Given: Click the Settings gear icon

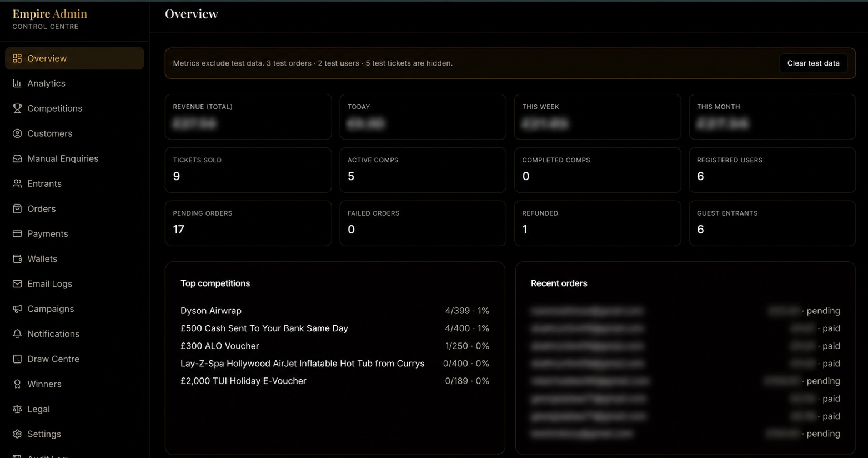Looking at the screenshot, I should [17, 434].
